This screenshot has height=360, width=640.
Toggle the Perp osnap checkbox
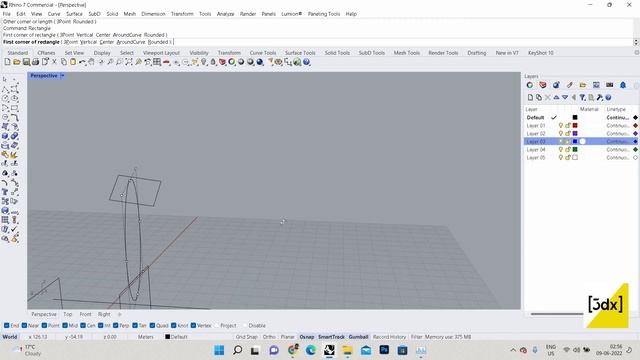coord(116,326)
